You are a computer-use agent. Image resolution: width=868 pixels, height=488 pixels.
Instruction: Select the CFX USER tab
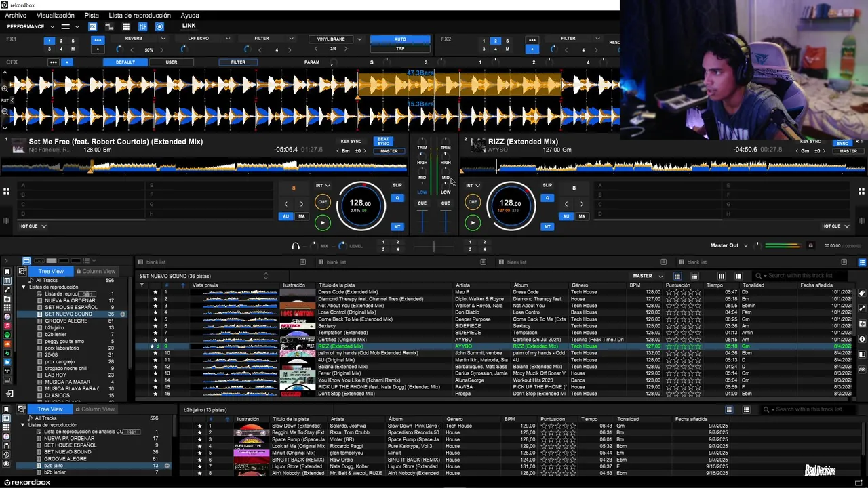point(172,62)
